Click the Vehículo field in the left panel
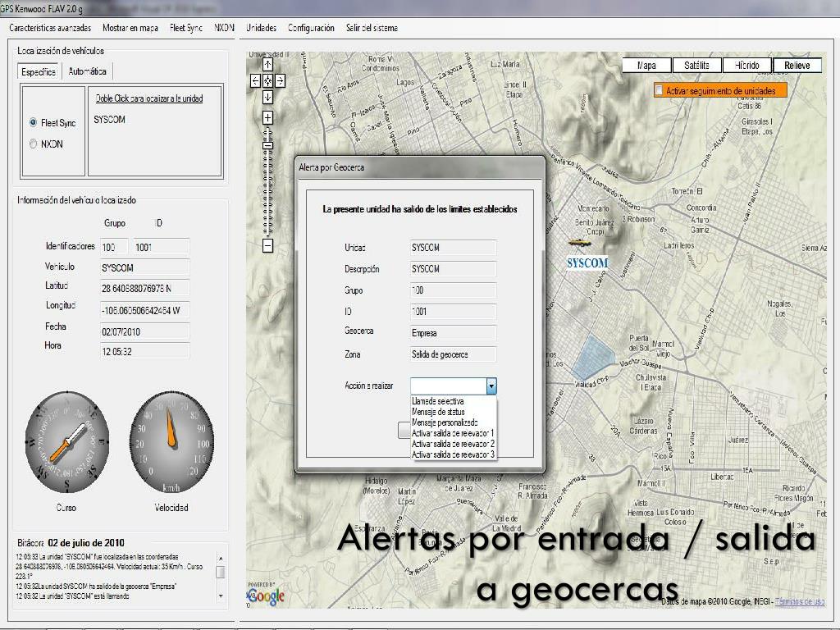Image resolution: width=840 pixels, height=630 pixels. coord(144,268)
